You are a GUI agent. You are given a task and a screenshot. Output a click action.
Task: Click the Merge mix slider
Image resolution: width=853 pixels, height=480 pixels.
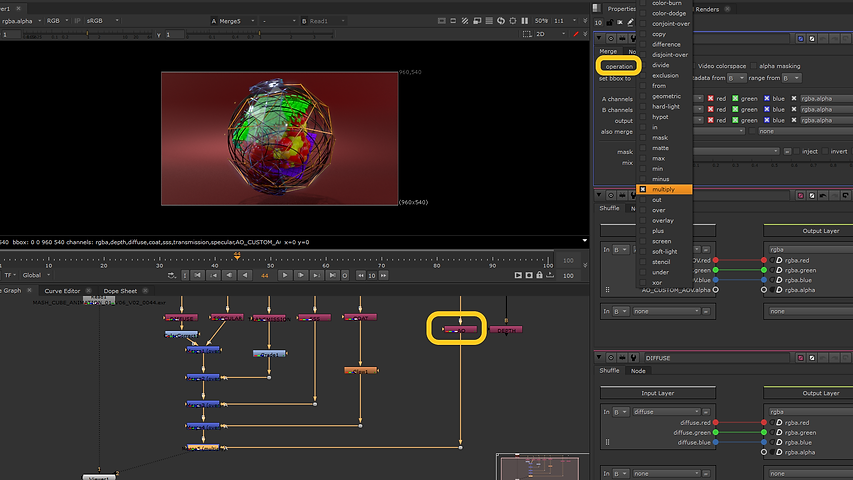(x=772, y=163)
